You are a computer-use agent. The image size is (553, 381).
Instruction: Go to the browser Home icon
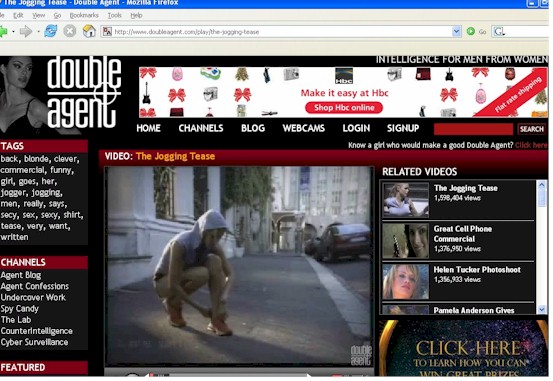(89, 31)
